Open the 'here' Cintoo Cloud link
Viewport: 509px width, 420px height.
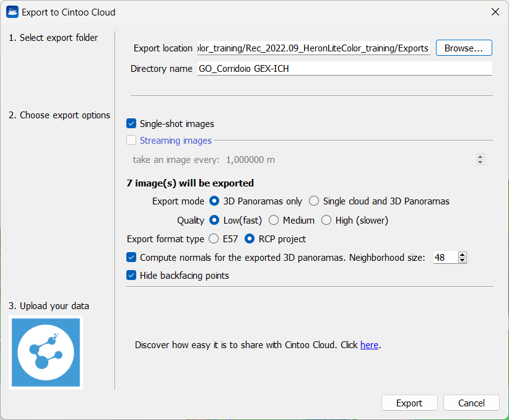[x=369, y=345]
